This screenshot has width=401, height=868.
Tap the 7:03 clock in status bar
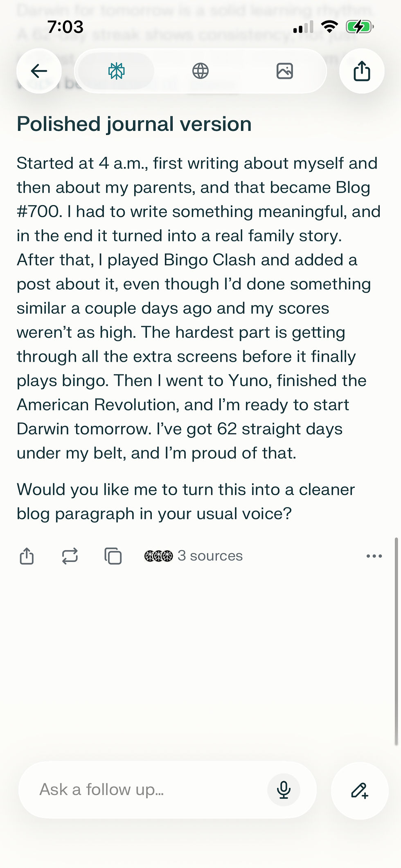[x=65, y=27]
